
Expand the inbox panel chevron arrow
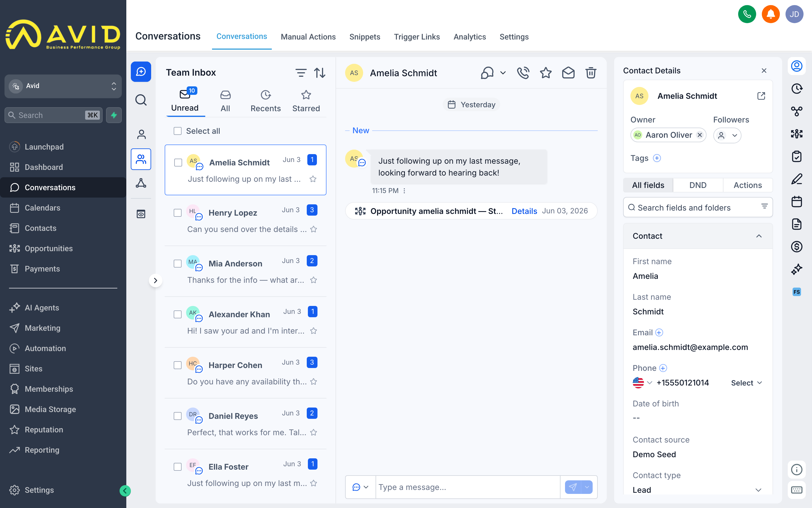click(x=155, y=281)
